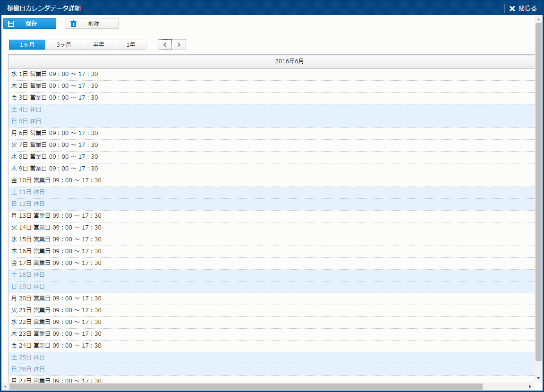Viewport: 544px width, 392px height.
Task: Click the 2016年6月 column header
Action: [289, 62]
